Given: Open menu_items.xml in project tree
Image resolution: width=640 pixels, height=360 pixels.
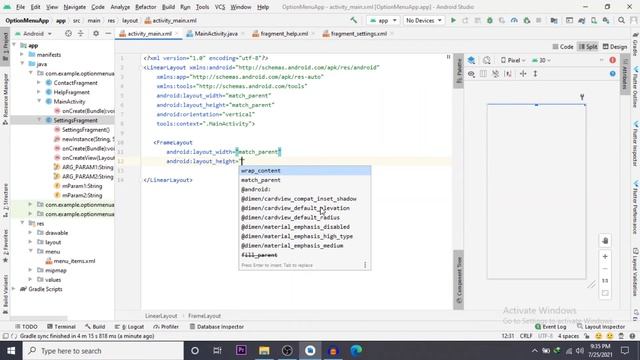Looking at the screenshot, I should (x=74, y=261).
